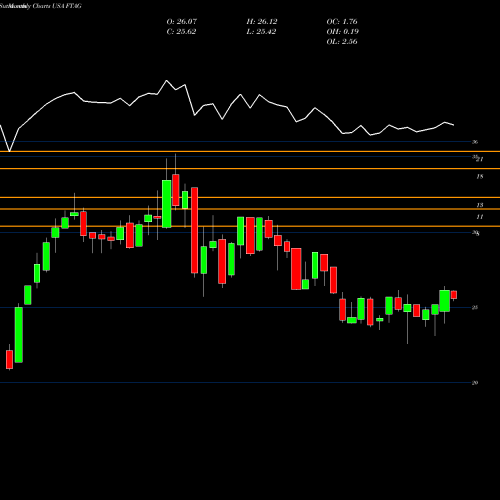Click the 11 level label on right

tap(480, 217)
